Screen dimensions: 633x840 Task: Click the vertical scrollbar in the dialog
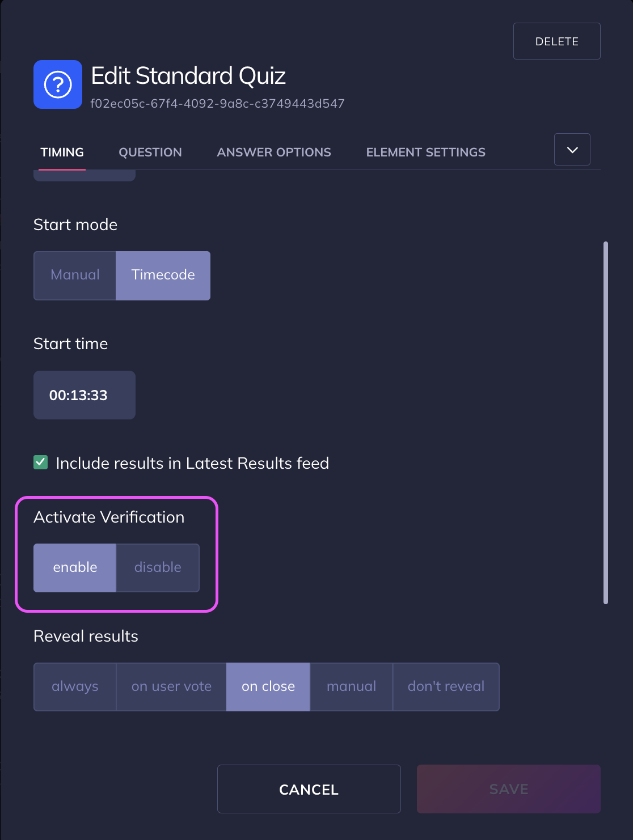tap(606, 423)
